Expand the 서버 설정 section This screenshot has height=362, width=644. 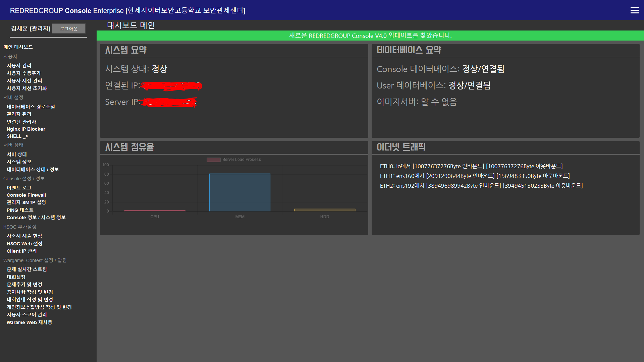click(13, 97)
